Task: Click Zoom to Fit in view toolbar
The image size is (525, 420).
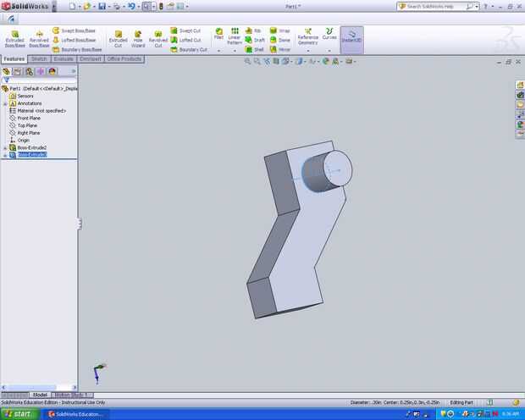Action: 247,61
